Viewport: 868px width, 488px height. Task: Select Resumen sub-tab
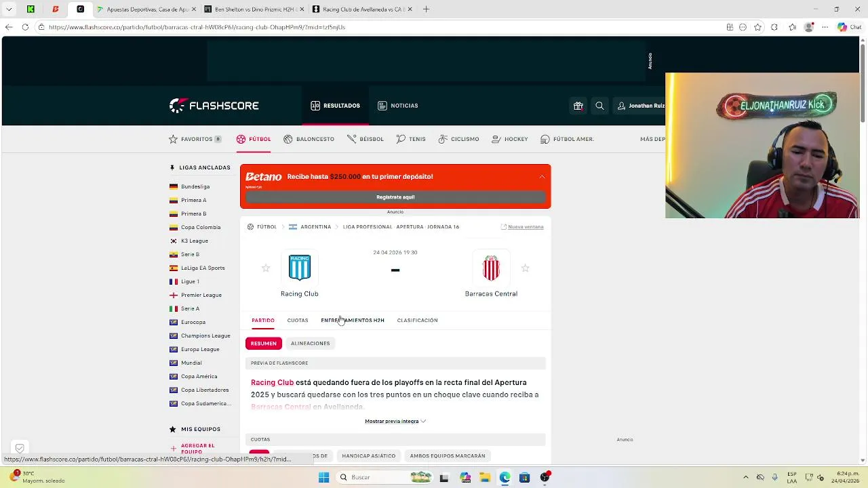(264, 344)
